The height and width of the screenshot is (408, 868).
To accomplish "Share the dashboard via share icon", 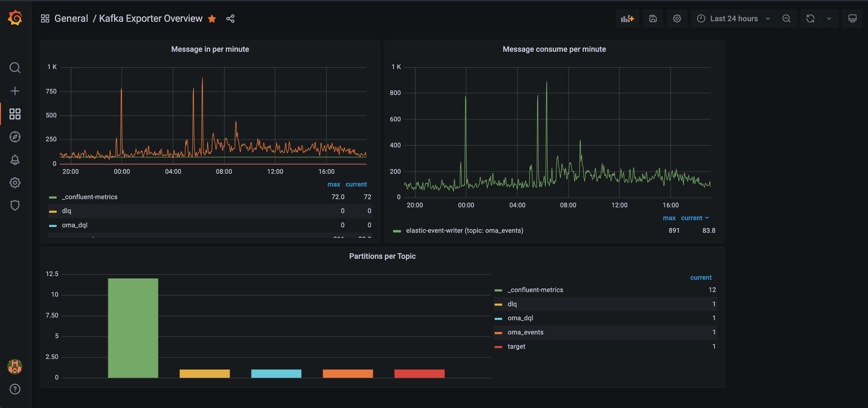I will tap(230, 18).
